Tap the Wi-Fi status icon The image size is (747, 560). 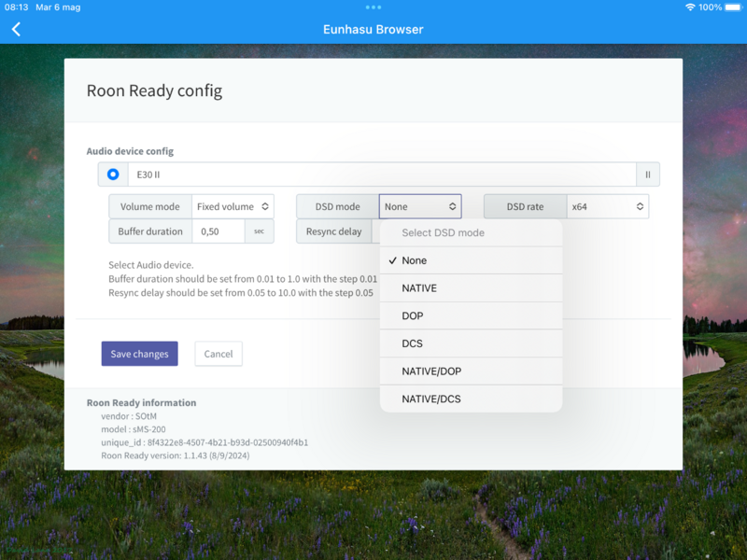point(690,7)
